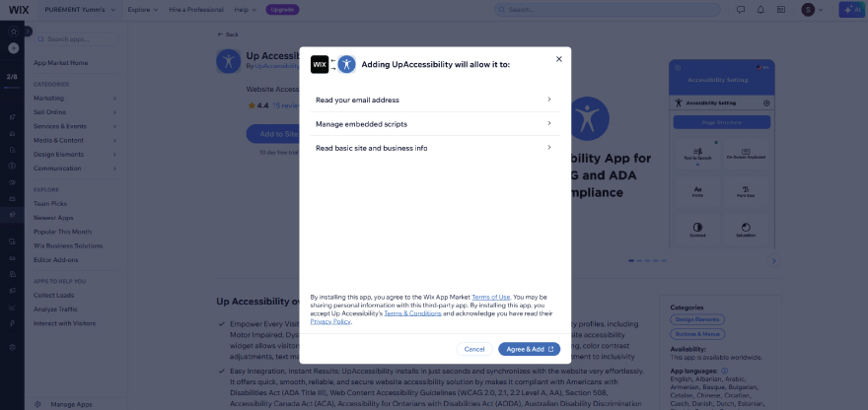Click the Wix logo
868x410 pixels.
(19, 10)
